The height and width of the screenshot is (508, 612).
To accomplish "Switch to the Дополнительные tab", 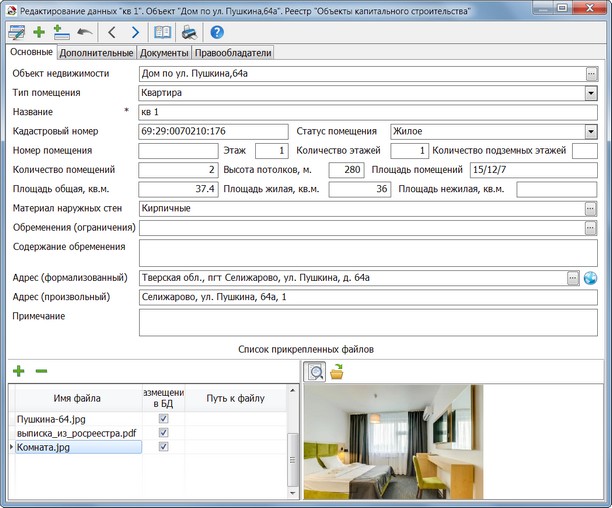I will 96,53.
